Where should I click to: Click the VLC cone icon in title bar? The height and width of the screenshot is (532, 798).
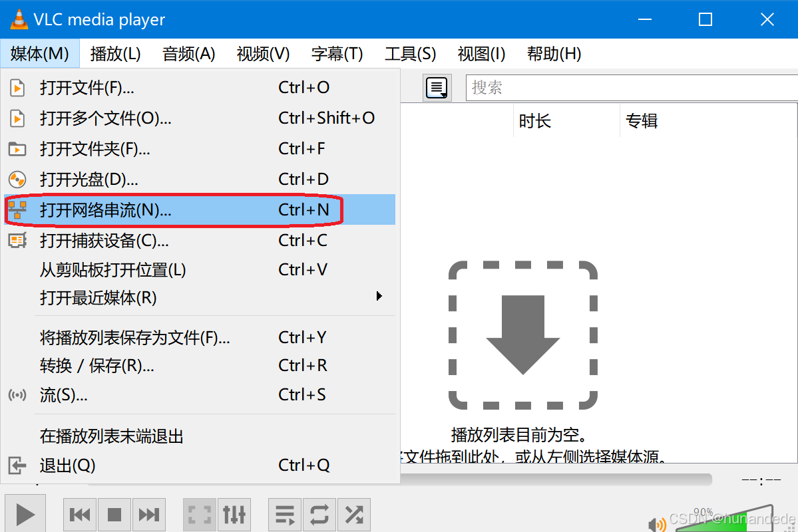pyautogui.click(x=19, y=19)
